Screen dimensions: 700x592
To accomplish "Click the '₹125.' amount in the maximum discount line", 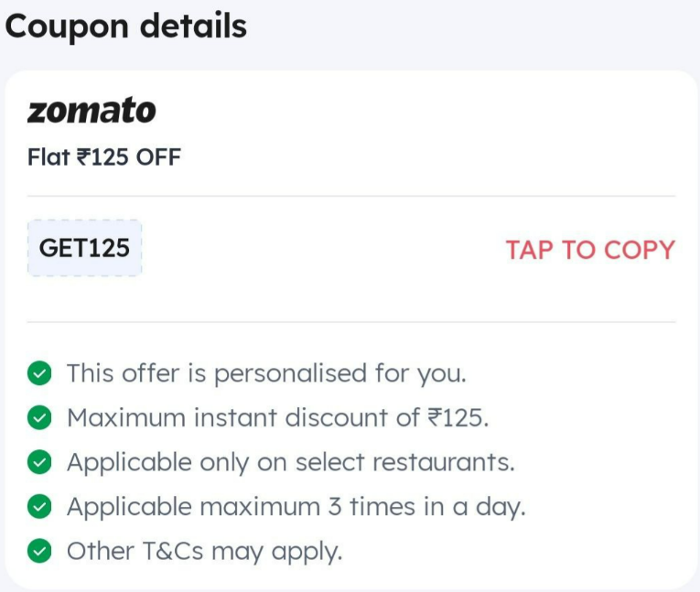I will coord(458,417).
